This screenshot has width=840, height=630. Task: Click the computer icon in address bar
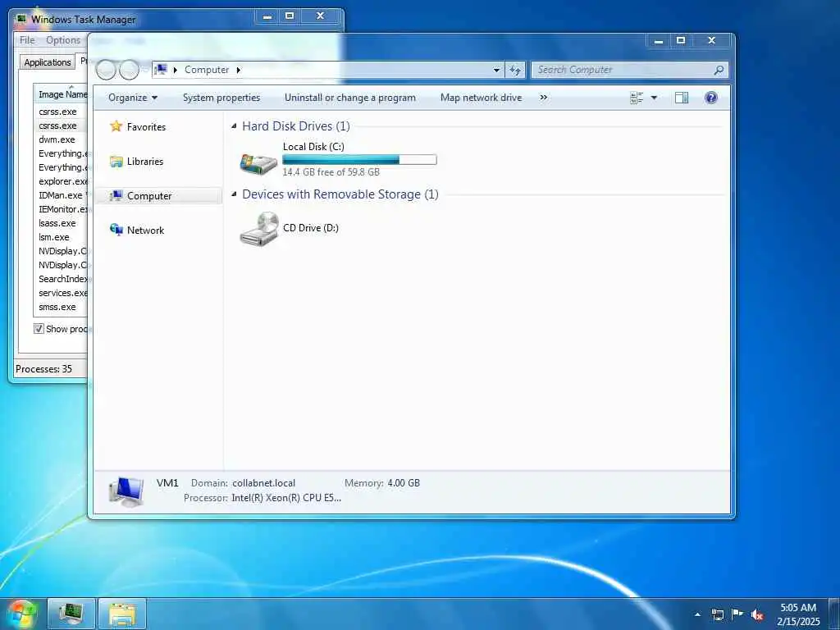tap(161, 70)
